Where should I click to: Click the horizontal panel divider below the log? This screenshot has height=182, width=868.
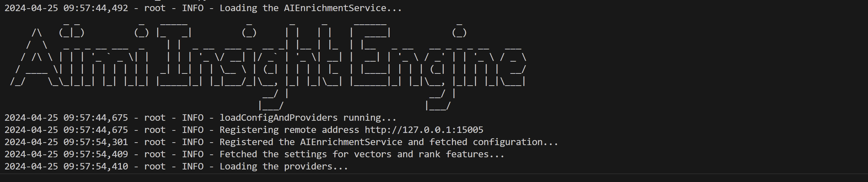click(x=434, y=174)
